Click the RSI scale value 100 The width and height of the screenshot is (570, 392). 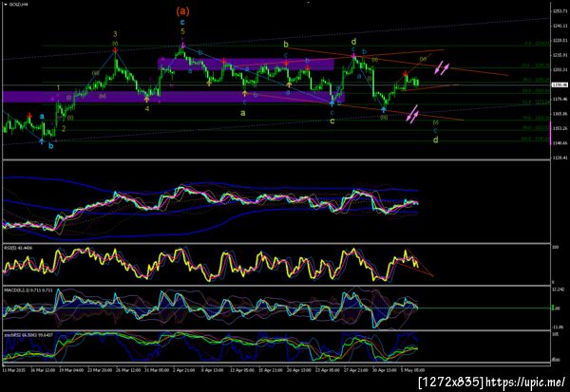[556, 248]
